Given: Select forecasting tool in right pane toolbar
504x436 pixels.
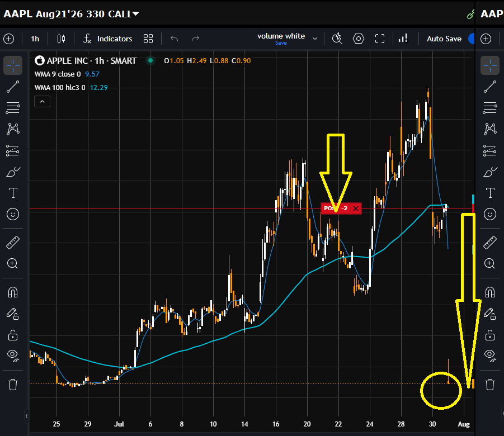Looking at the screenshot, I should click(x=490, y=150).
